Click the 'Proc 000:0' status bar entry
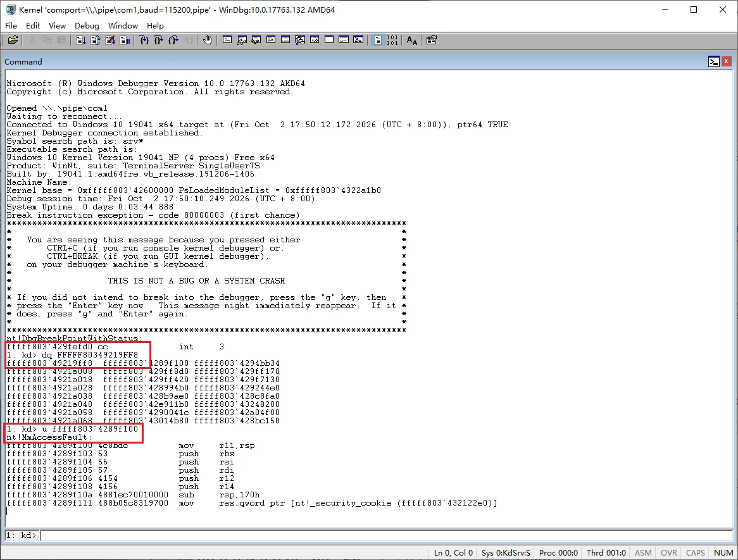Viewport: 738px width, 560px height. coord(558,552)
